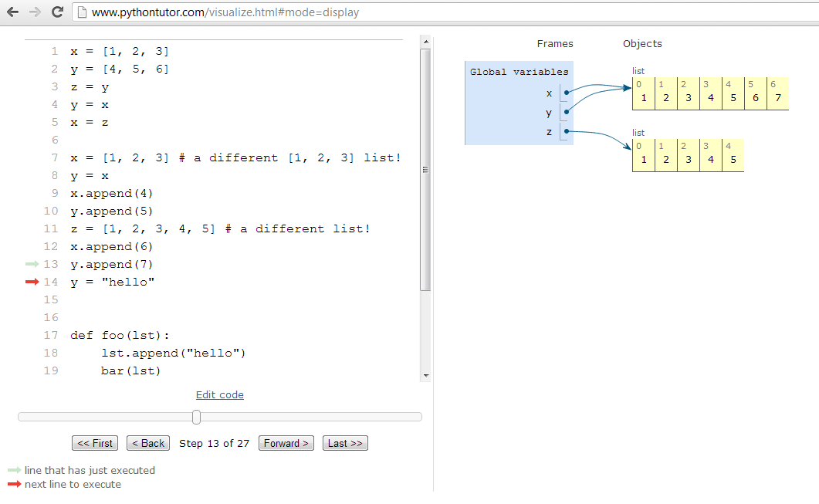Click the Forward > button
The height and width of the screenshot is (504, 819).
[x=286, y=442]
